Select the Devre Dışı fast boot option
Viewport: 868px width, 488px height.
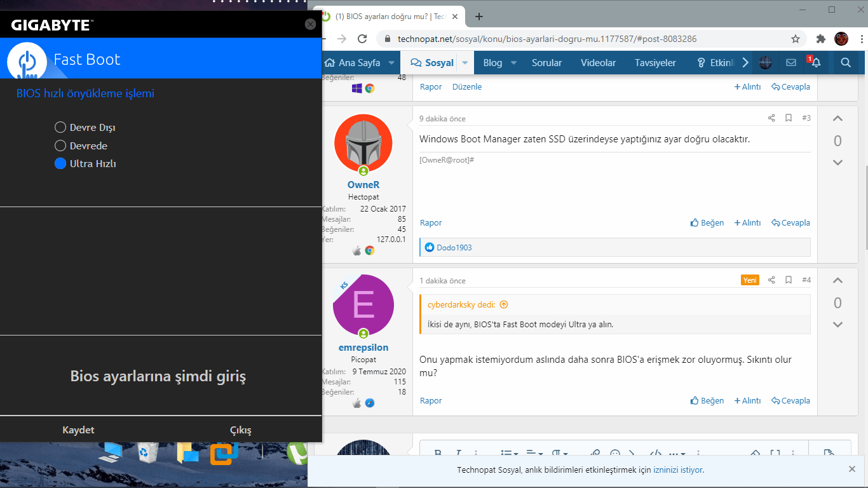click(x=85, y=127)
